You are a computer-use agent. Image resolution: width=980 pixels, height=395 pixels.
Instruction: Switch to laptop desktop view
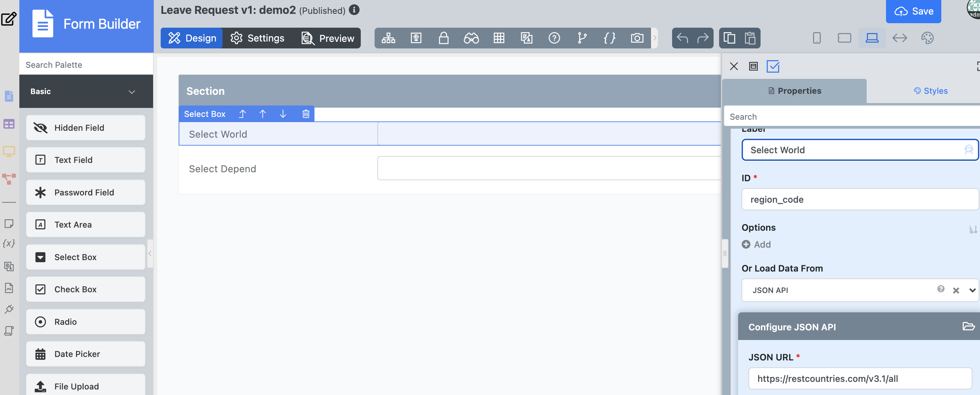(x=872, y=38)
